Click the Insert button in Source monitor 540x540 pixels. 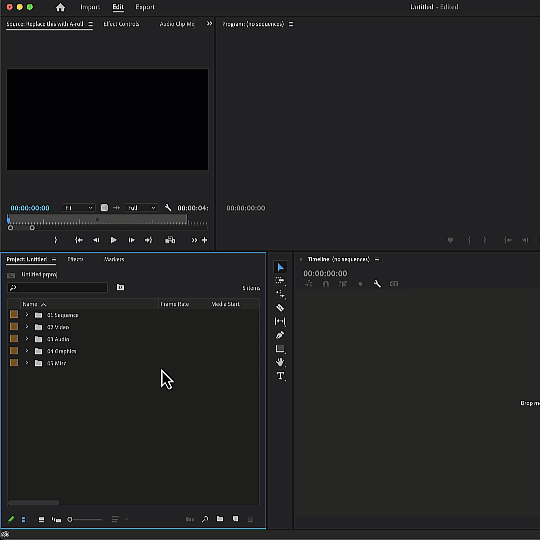[170, 240]
